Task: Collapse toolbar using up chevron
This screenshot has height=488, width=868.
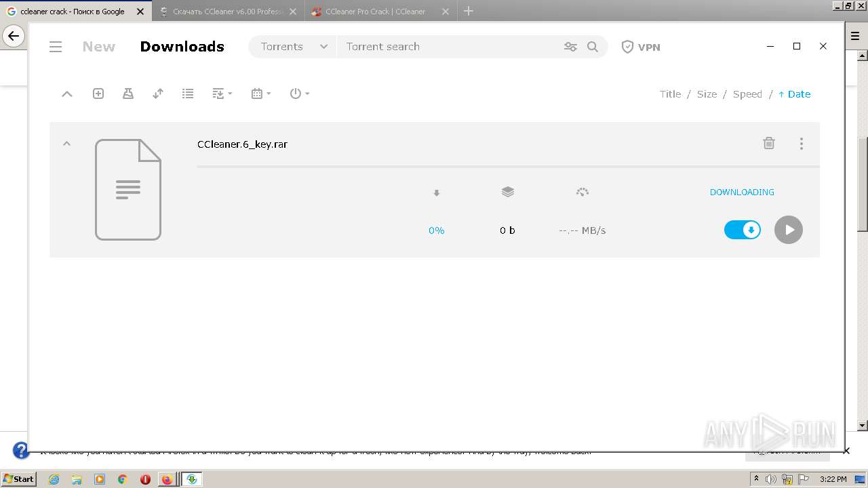Action: click(x=67, y=94)
